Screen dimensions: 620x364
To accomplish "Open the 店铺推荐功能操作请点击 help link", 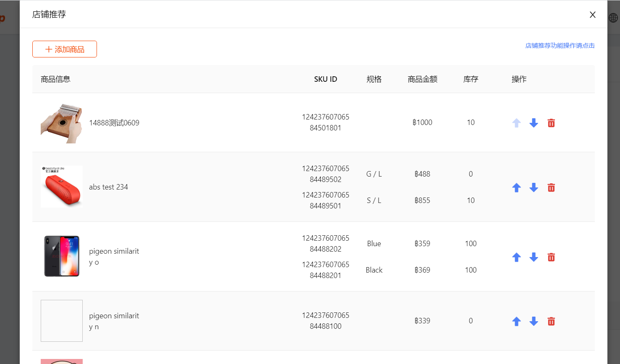I will tap(560, 46).
